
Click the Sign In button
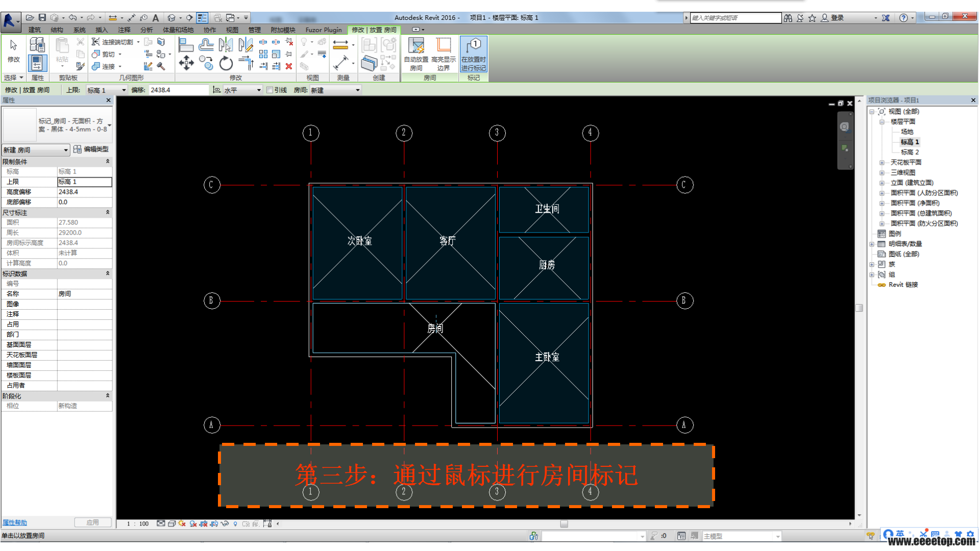832,17
